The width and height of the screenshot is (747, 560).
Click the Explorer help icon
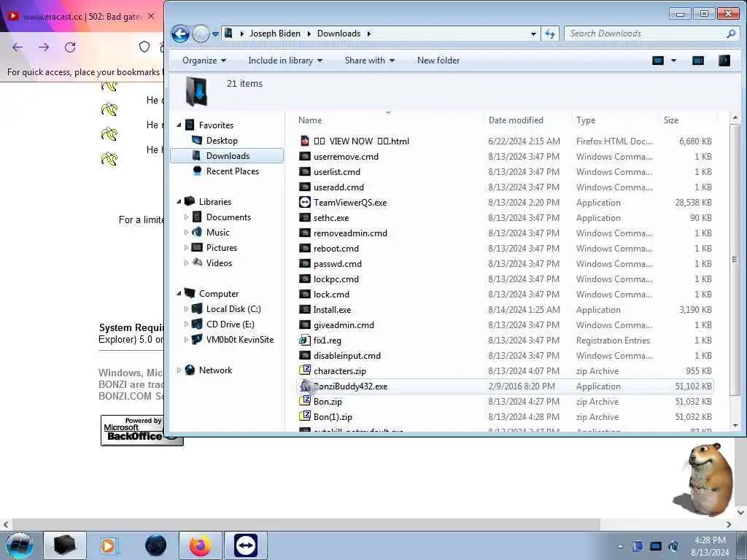(x=724, y=61)
